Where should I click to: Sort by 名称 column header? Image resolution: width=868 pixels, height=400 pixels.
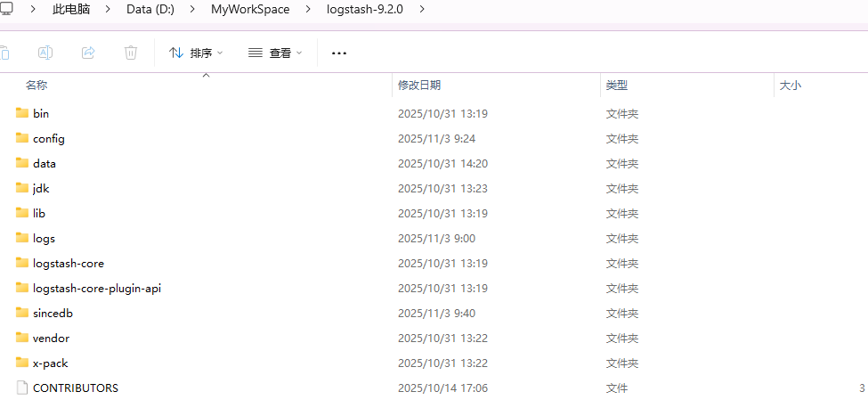[x=37, y=86]
